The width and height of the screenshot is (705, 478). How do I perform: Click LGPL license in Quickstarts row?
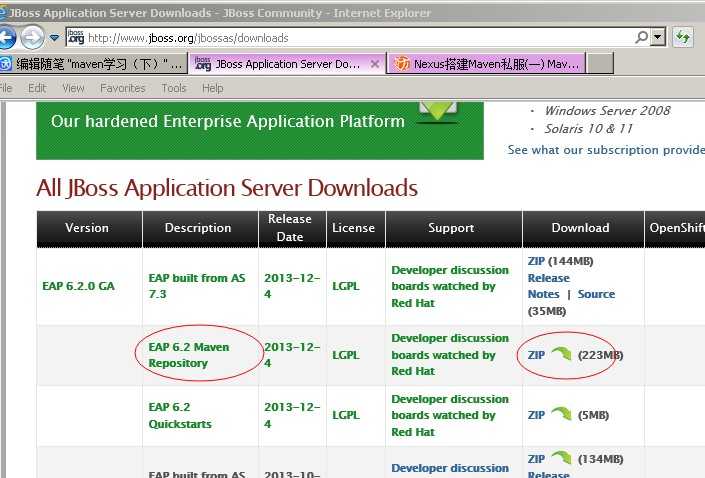(346, 415)
